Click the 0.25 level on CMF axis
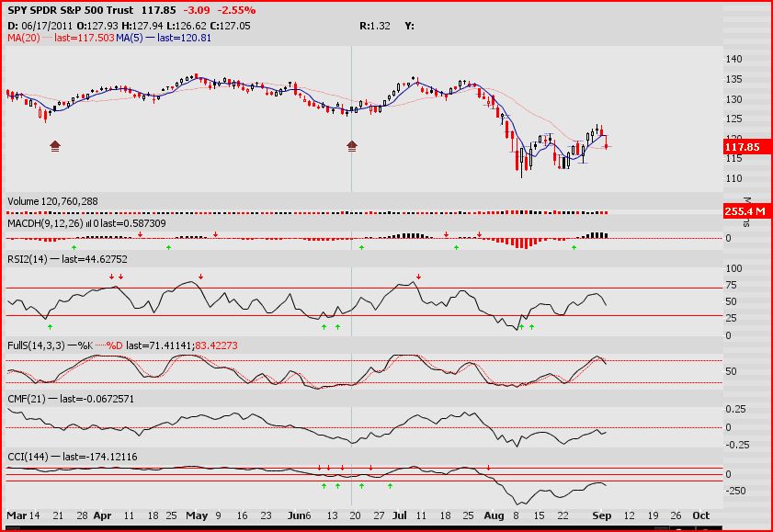 pyautogui.click(x=736, y=409)
